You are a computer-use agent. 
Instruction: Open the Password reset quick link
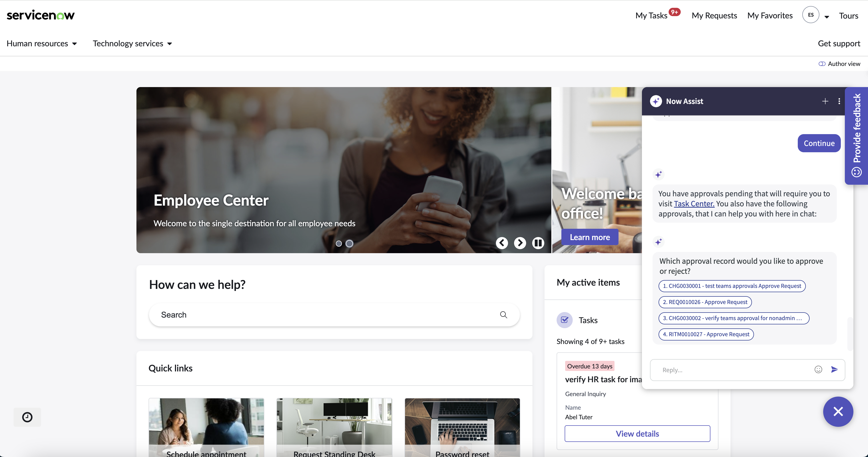click(462, 427)
